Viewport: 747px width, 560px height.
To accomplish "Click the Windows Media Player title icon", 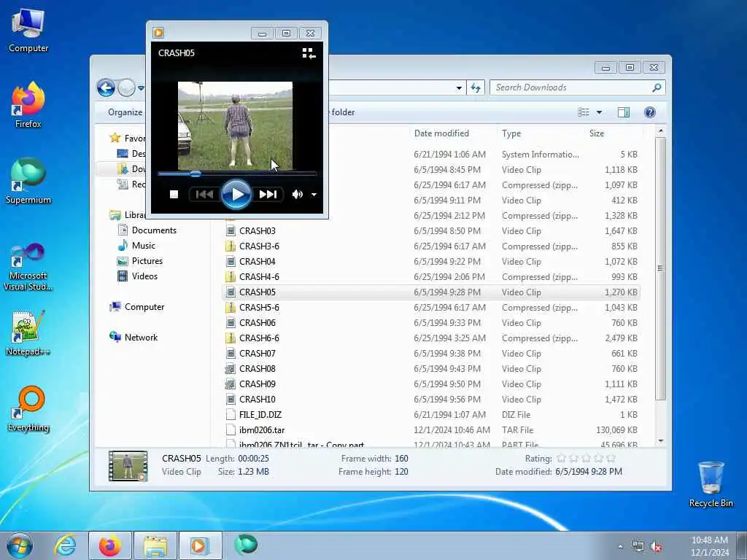I will [158, 33].
